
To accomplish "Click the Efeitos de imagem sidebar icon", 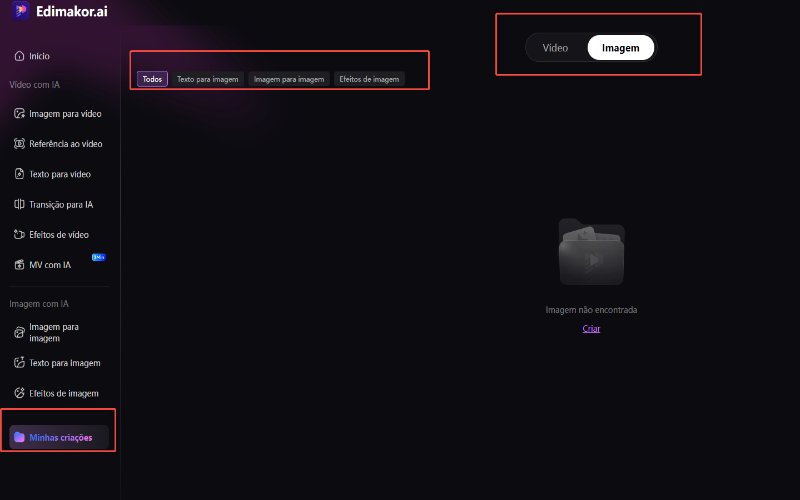I will [x=19, y=393].
